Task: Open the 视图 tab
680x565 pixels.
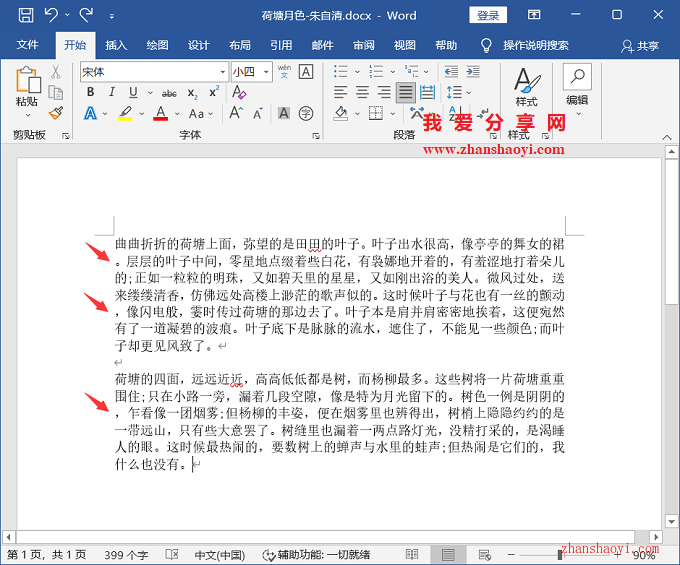Action: (x=405, y=45)
